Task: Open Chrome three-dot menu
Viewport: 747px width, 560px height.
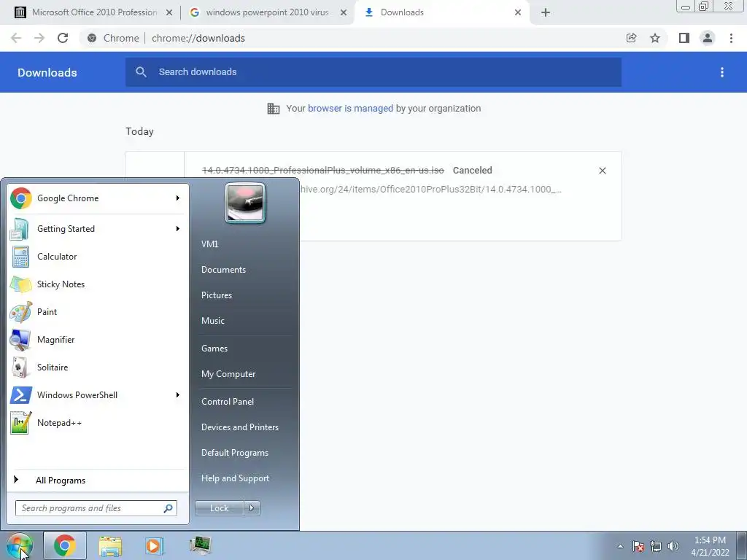Action: (731, 38)
